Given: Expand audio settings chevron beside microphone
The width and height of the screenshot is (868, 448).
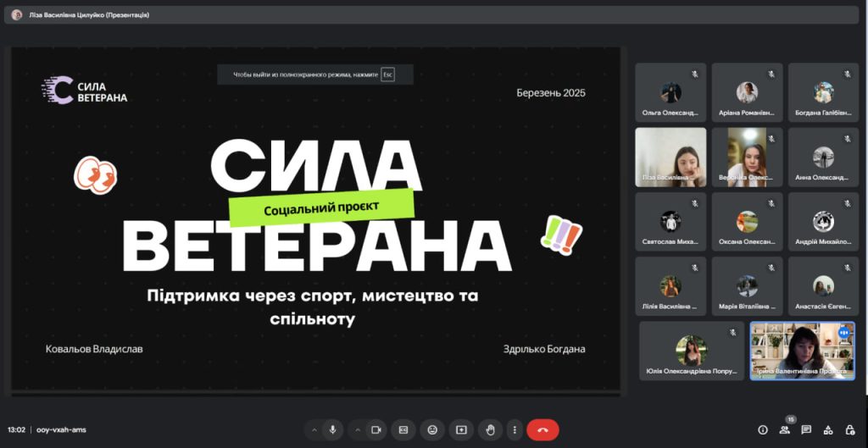Looking at the screenshot, I should (314, 429).
